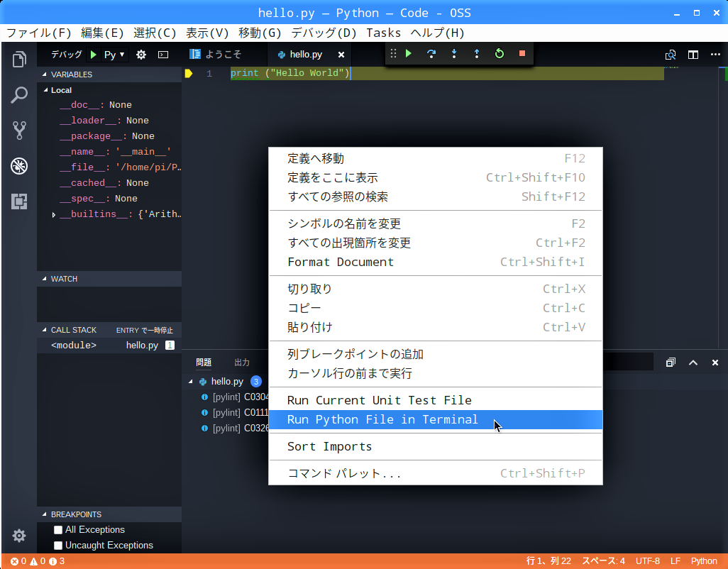Expand the __builtins__ variable
This screenshot has height=569, width=728.
point(54,214)
